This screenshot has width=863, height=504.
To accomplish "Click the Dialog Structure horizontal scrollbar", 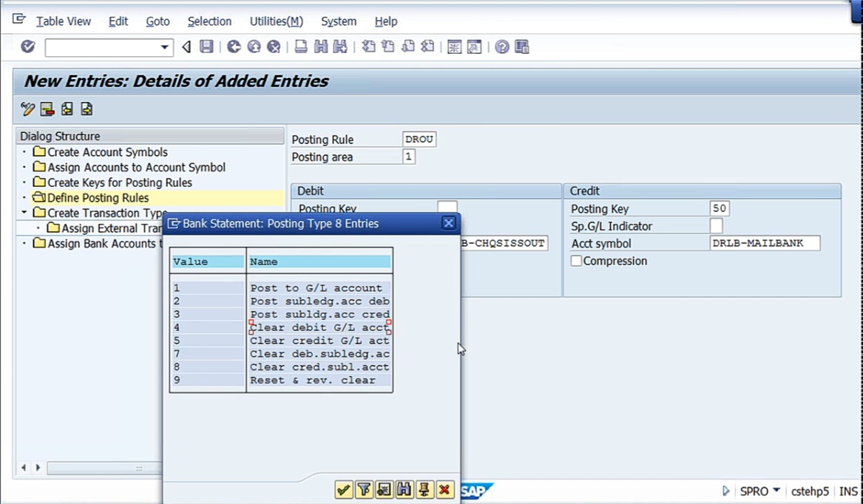I will 104,469.
